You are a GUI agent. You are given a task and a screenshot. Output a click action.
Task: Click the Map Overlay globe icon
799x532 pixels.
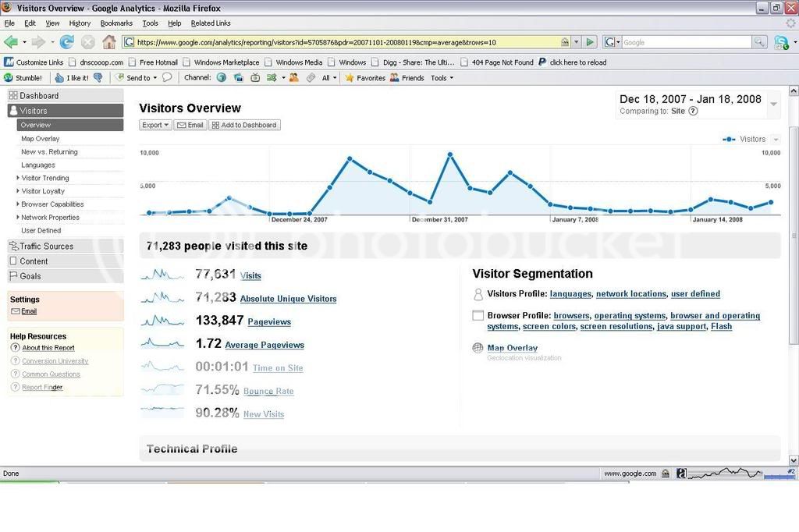click(x=478, y=348)
